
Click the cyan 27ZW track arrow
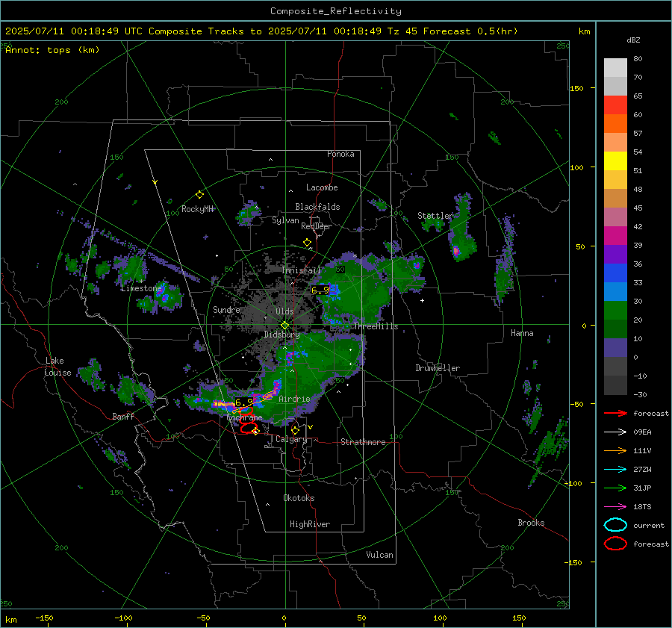click(615, 470)
